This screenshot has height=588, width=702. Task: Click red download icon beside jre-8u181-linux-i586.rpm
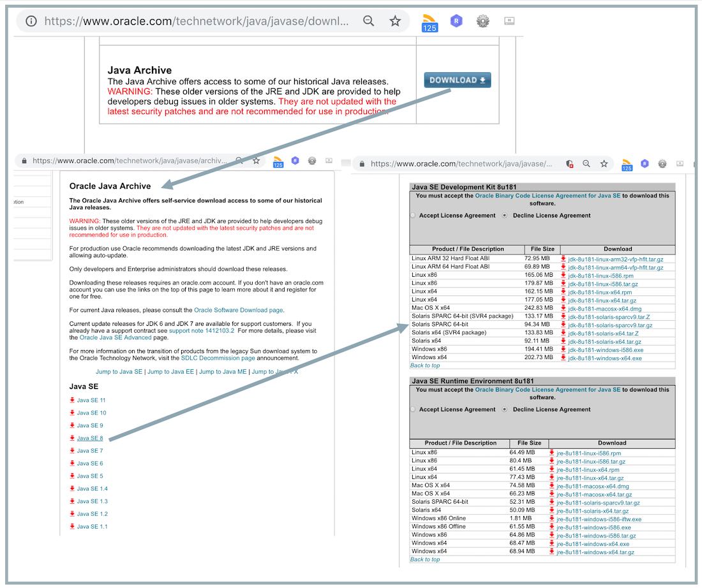pos(551,453)
